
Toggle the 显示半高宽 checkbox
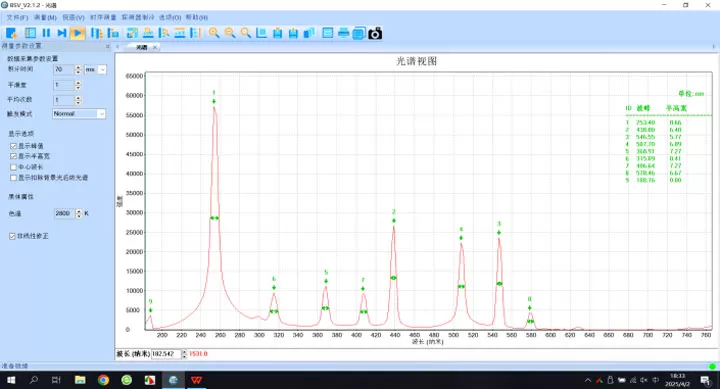(x=13, y=157)
